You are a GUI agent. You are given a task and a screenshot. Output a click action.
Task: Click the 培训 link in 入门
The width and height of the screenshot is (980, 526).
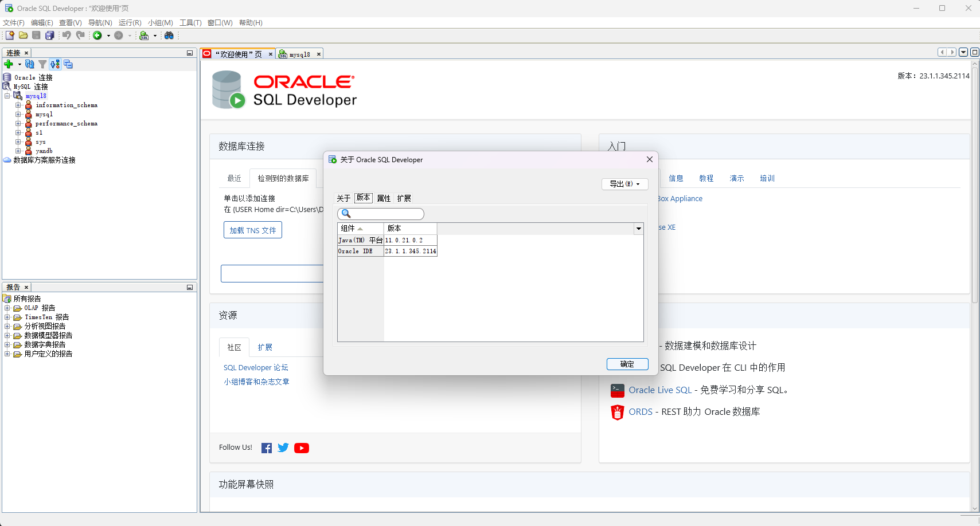[767, 178]
